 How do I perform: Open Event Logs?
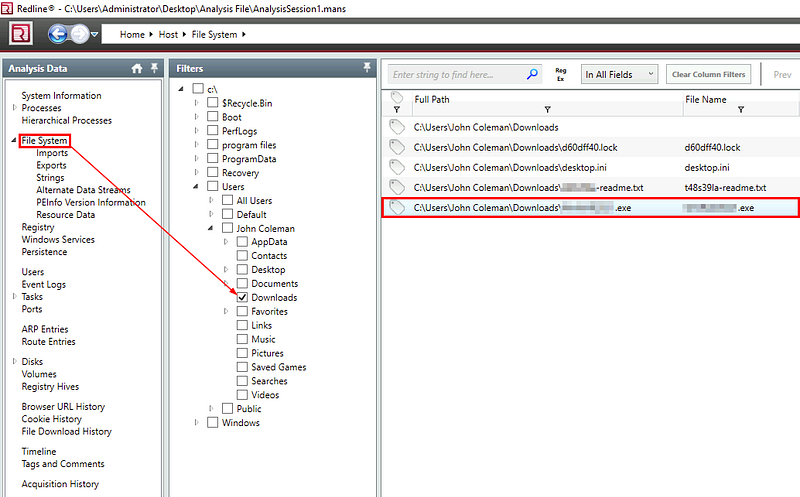click(43, 284)
